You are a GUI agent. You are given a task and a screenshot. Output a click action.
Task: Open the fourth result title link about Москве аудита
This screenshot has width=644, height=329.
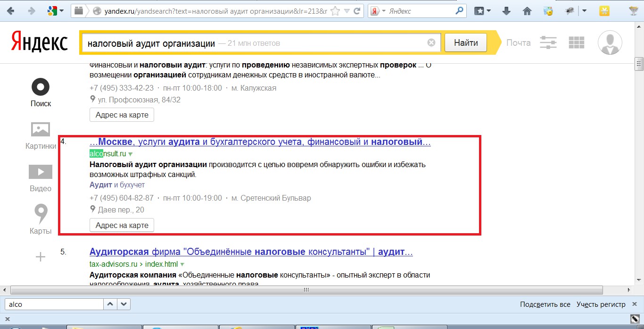[x=260, y=142]
